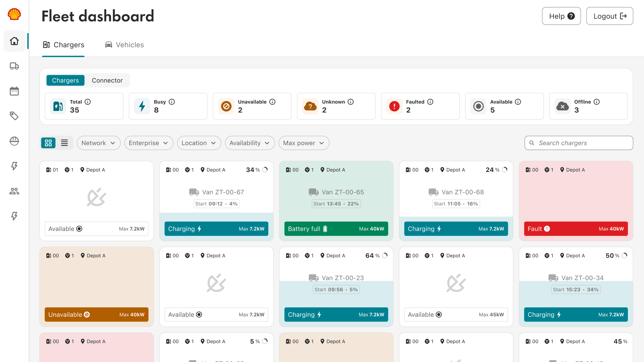This screenshot has height=362, width=644.
Task: Click the Shell logo
Action: (14, 14)
